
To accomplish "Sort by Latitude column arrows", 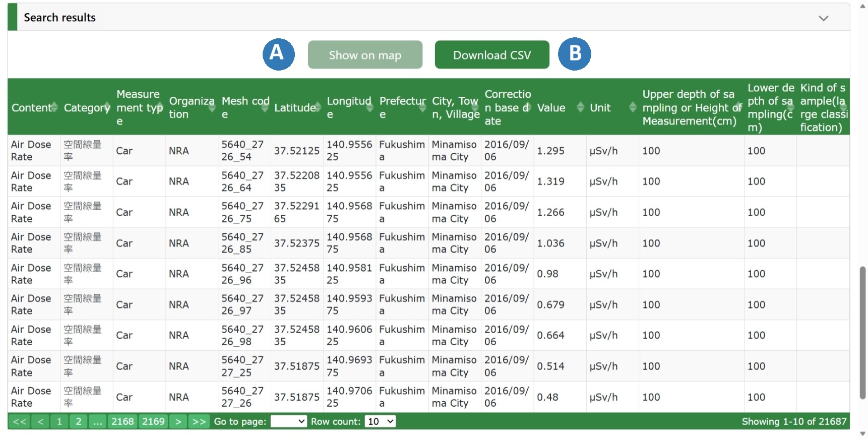I will click(x=317, y=107).
